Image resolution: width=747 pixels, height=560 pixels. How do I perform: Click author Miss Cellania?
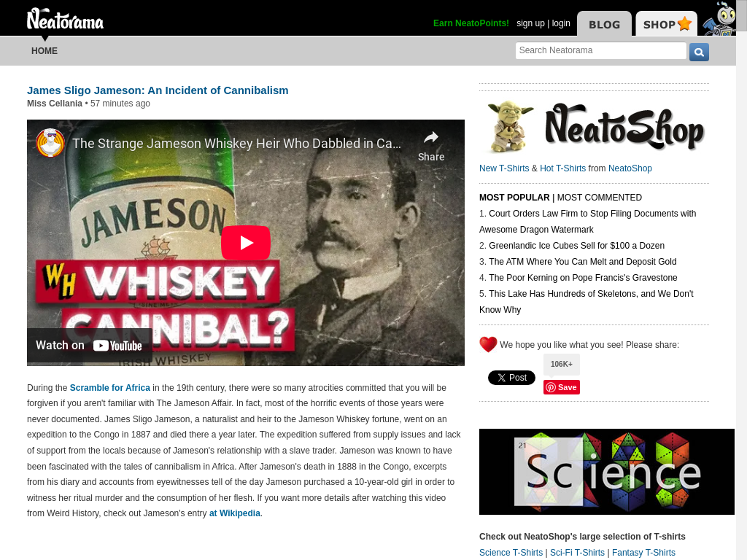coord(55,104)
